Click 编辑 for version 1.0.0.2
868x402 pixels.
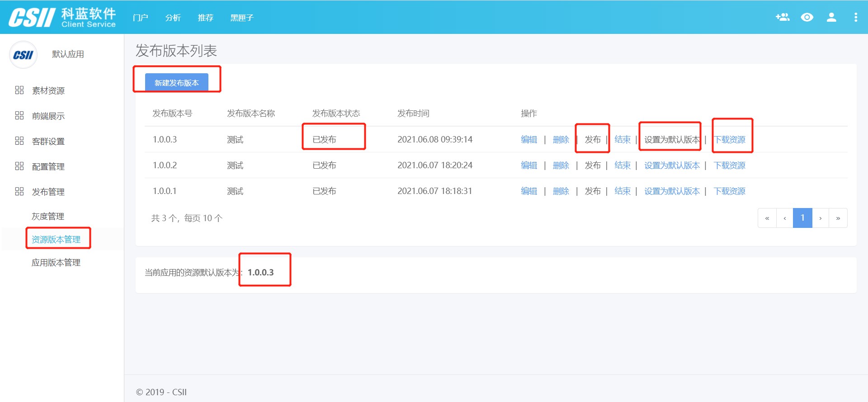[529, 165]
